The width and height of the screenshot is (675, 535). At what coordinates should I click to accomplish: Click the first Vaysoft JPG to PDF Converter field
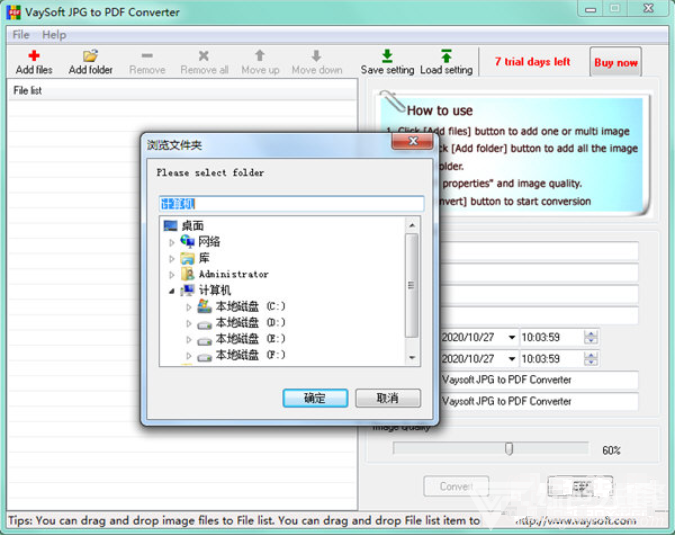pyautogui.click(x=539, y=380)
